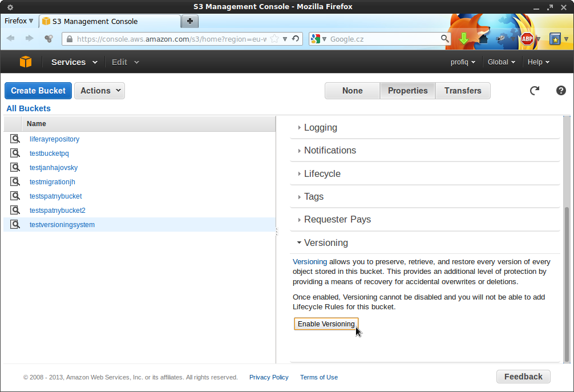The image size is (574, 392).
Task: Click the properties panel vertical scrollbar
Action: (x=567, y=284)
